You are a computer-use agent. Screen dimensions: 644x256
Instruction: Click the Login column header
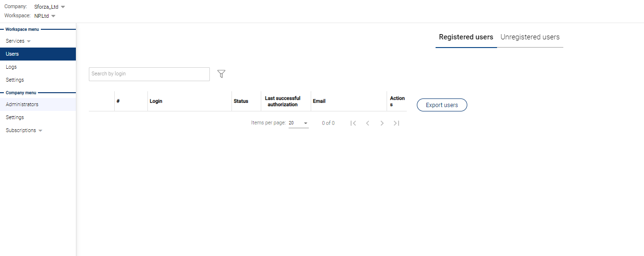click(156, 101)
